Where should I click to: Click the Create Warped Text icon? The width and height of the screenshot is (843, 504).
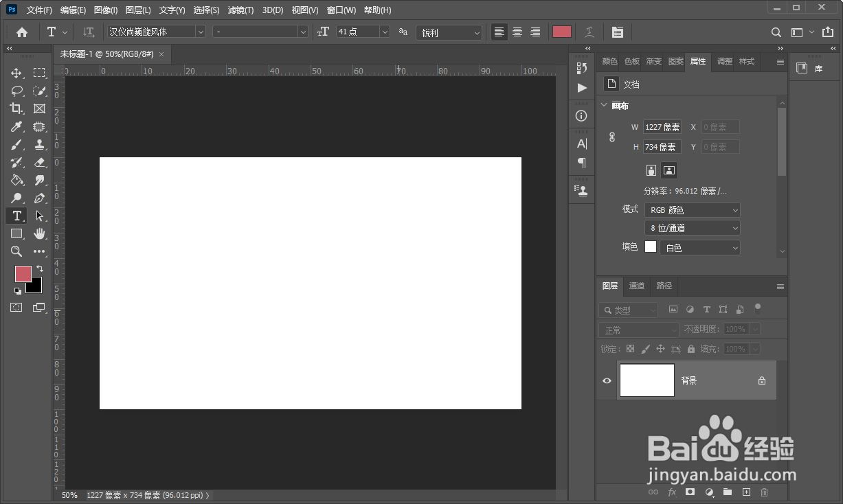[589, 32]
